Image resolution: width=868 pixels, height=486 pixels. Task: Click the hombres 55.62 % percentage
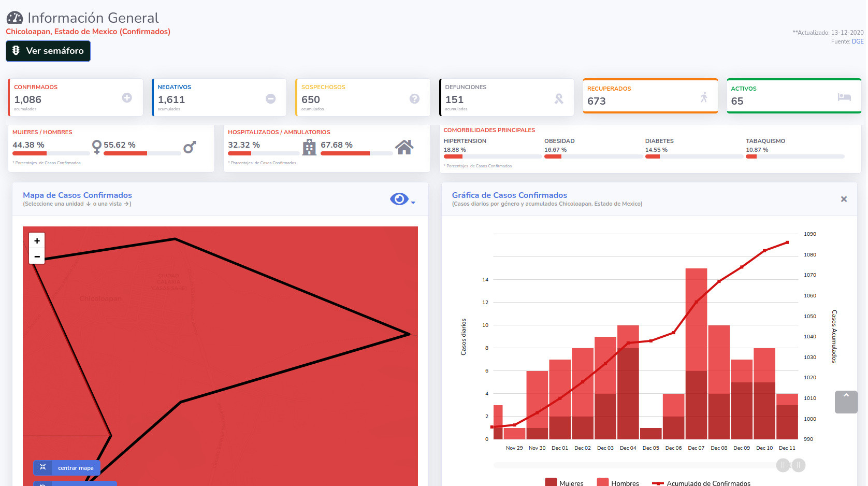[120, 145]
